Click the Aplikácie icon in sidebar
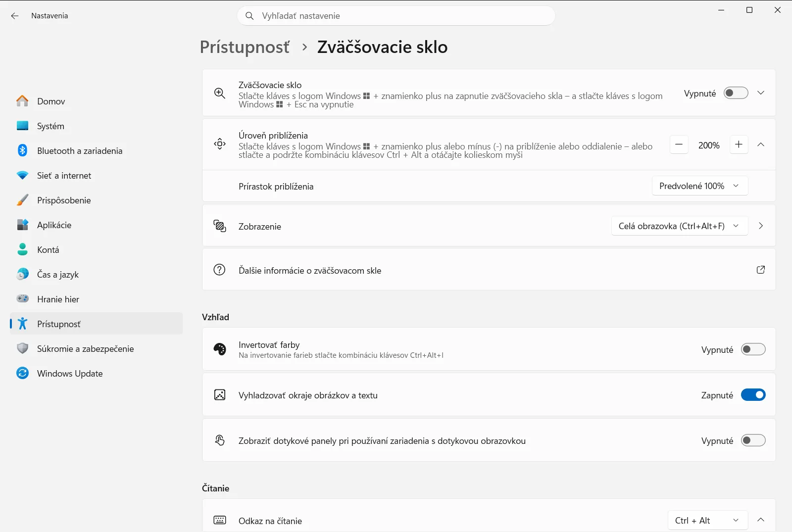The width and height of the screenshot is (792, 532). [x=22, y=225]
